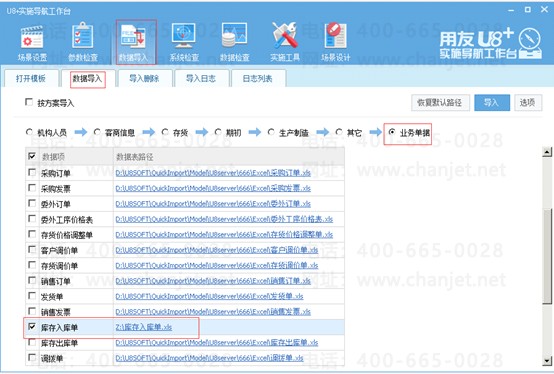Image resolution: width=554 pixels, height=374 pixels.
Task: Uncheck the 库存入库单 row checkbox
Action: point(32,326)
